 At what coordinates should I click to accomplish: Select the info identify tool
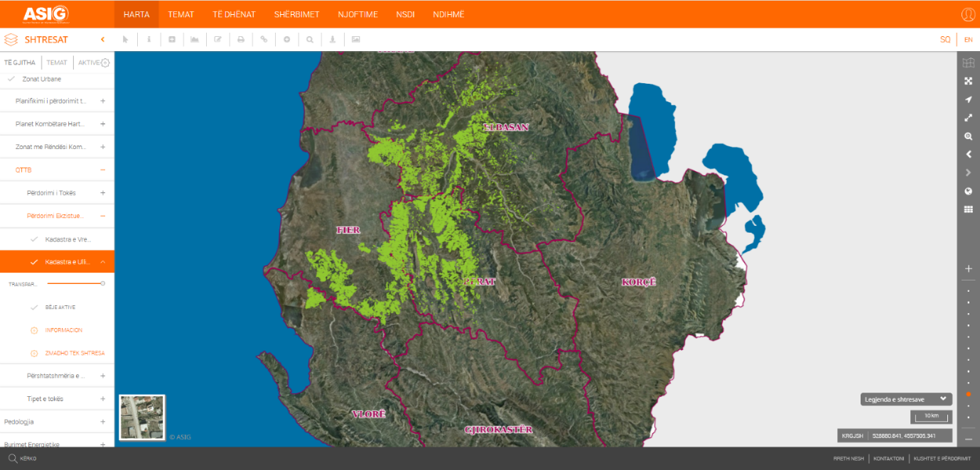pos(149,40)
